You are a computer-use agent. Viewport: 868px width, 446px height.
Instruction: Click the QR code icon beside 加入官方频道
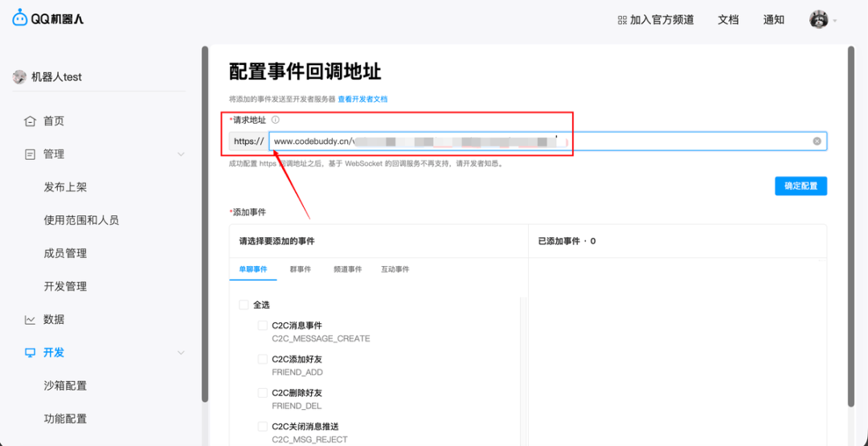[x=622, y=20]
